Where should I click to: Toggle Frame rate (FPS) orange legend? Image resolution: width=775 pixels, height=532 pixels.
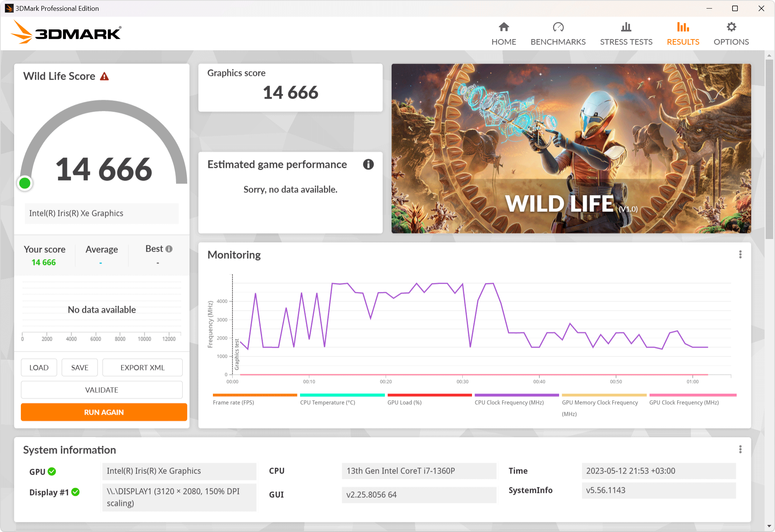coord(233,402)
